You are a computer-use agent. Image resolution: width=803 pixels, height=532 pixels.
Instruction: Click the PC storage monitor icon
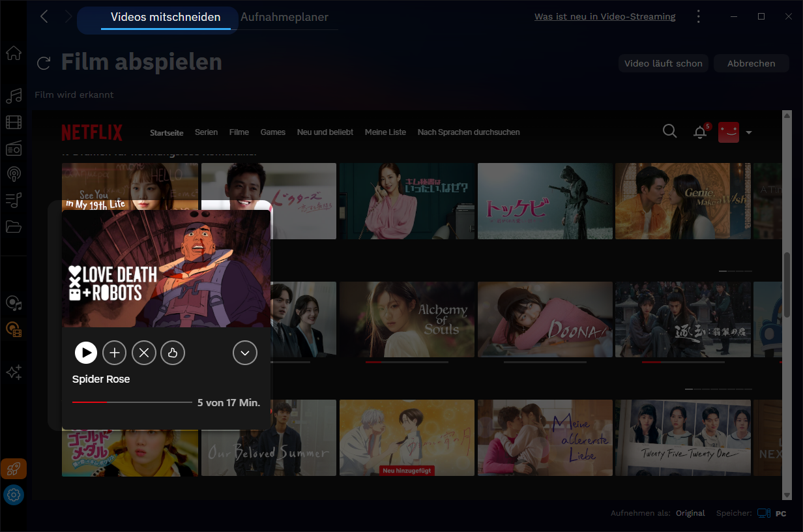point(763,513)
